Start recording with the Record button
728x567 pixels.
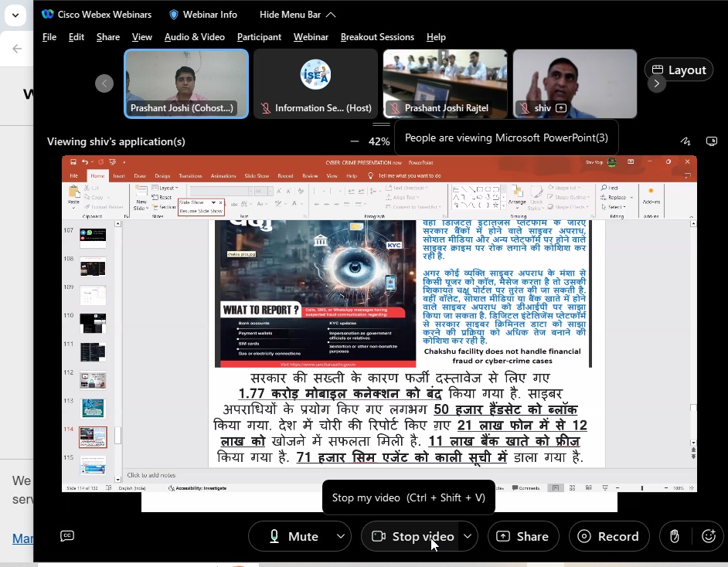[609, 536]
